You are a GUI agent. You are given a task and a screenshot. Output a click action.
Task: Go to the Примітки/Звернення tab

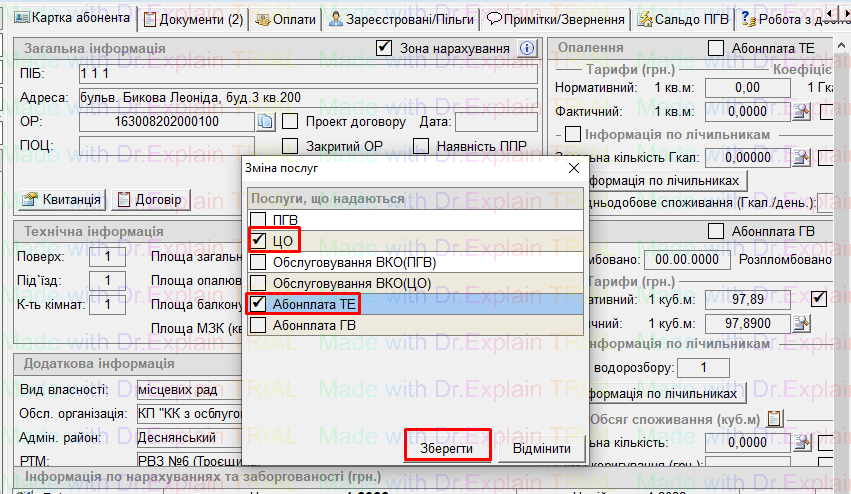555,19
